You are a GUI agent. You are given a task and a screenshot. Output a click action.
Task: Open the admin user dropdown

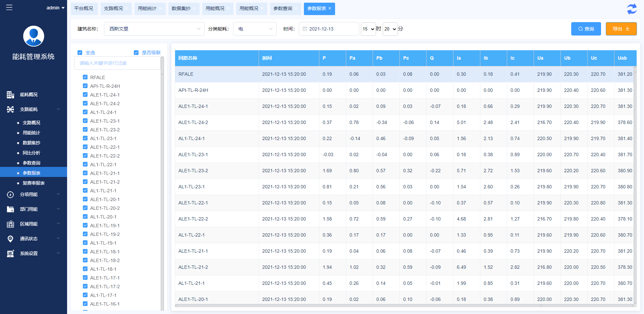55,8
